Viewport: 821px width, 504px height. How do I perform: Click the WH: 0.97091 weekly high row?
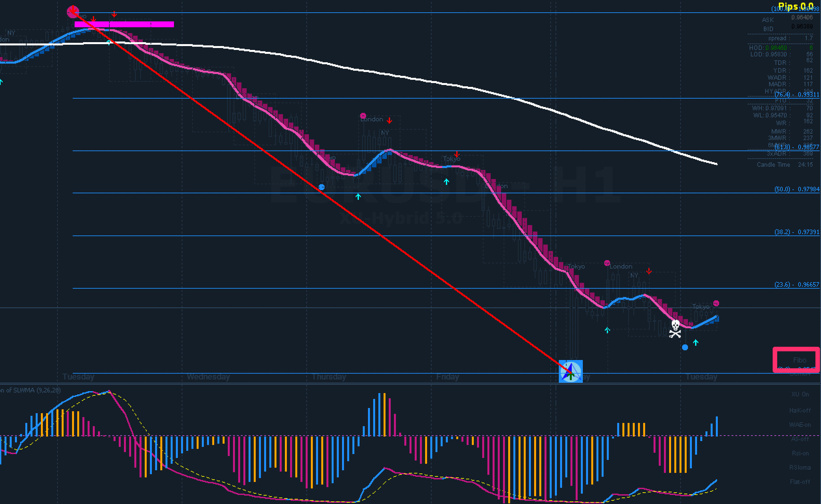click(x=782, y=108)
